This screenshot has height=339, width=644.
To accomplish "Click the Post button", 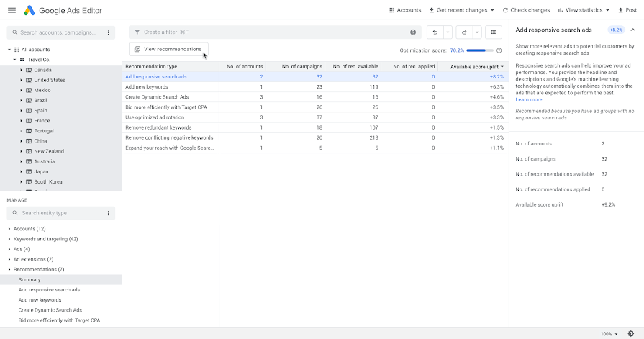I will click(x=627, y=10).
